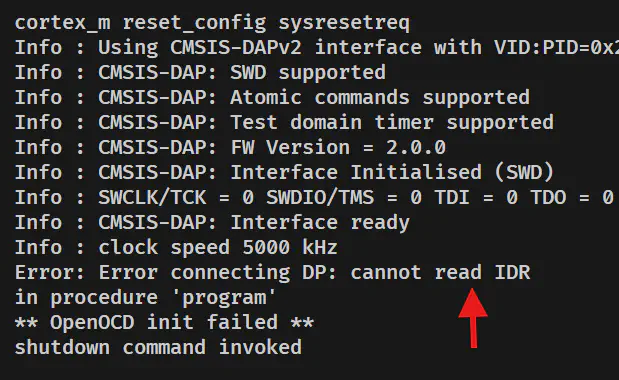619x380 pixels.
Task: Click the word 'IDR' in error message
Action: click(512, 273)
